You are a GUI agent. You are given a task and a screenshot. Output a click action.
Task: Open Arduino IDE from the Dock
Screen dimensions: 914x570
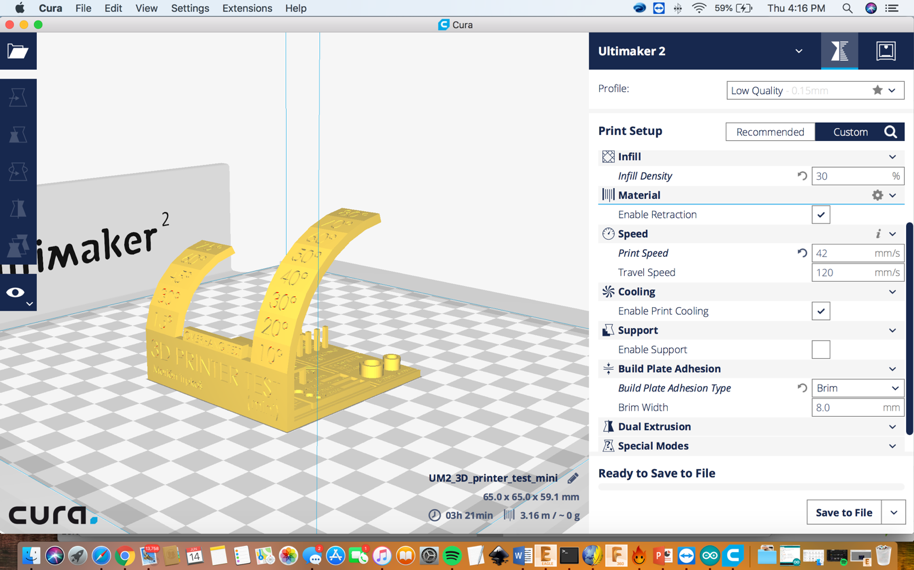click(x=709, y=555)
